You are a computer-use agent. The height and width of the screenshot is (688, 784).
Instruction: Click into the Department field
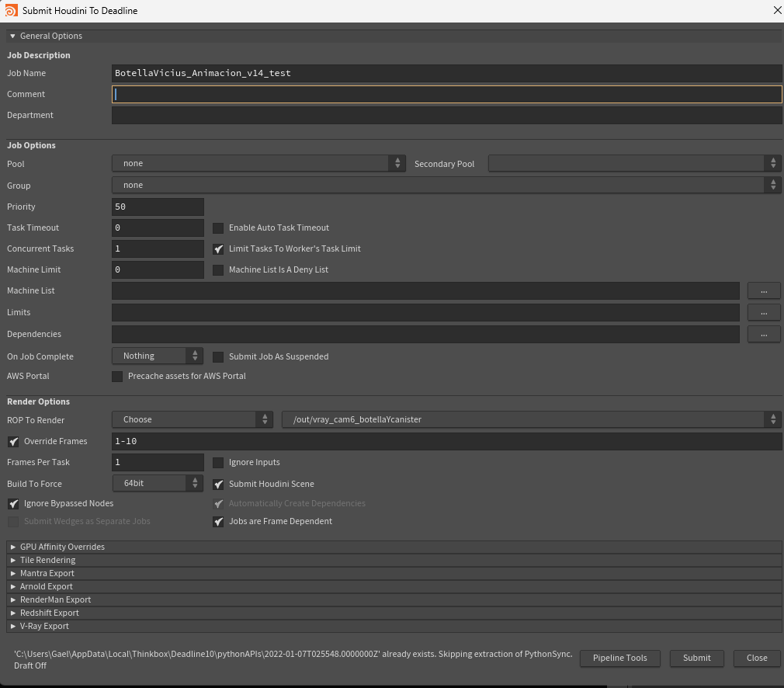[446, 115]
